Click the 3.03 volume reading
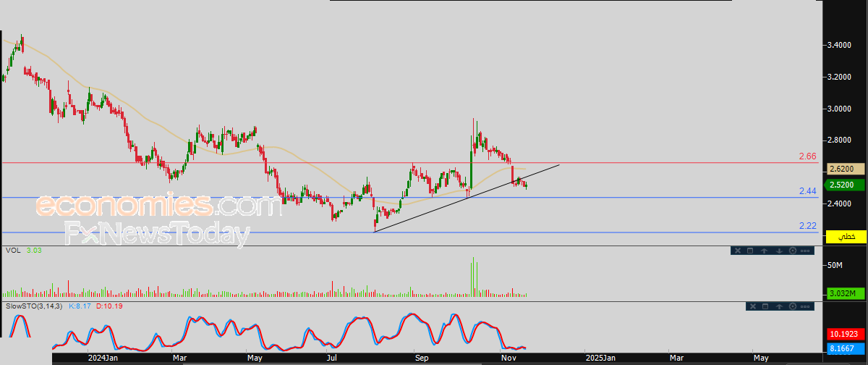Viewport: 868px width, 365px height. [33, 251]
